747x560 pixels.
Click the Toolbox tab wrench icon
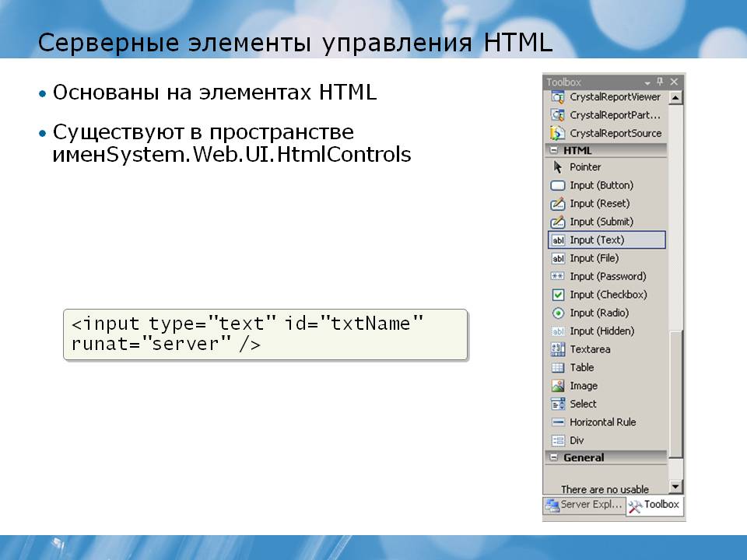635,506
